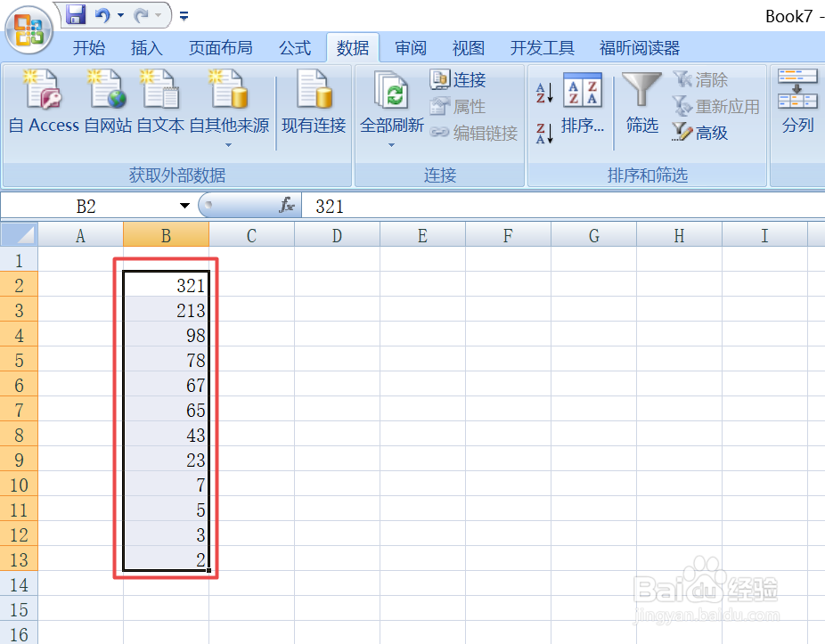The height and width of the screenshot is (644, 825).
Task: Select the row 7 header
Action: tap(19, 410)
